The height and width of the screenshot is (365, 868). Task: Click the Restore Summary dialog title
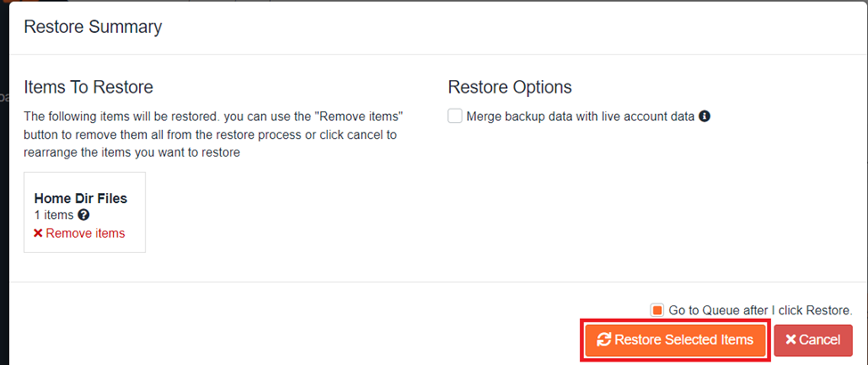pyautogui.click(x=93, y=27)
